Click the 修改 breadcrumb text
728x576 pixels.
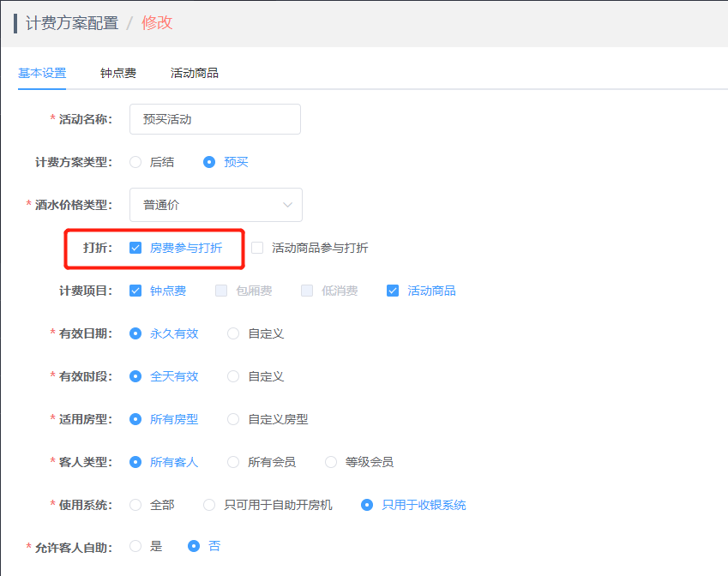(x=157, y=23)
